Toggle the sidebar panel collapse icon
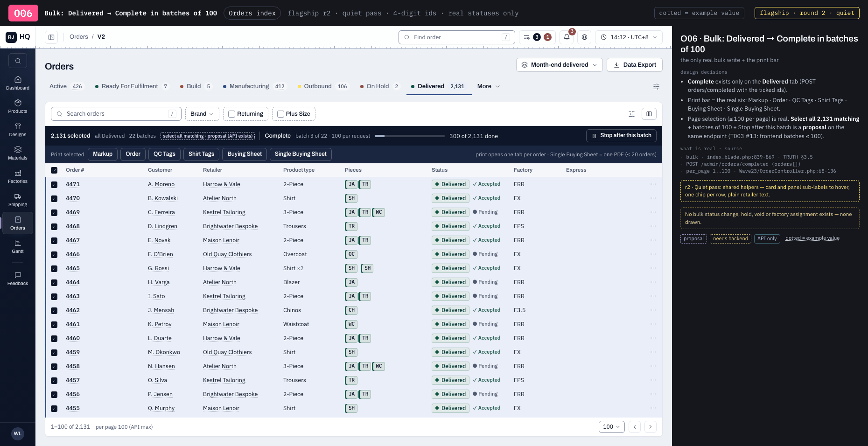 pyautogui.click(x=51, y=37)
